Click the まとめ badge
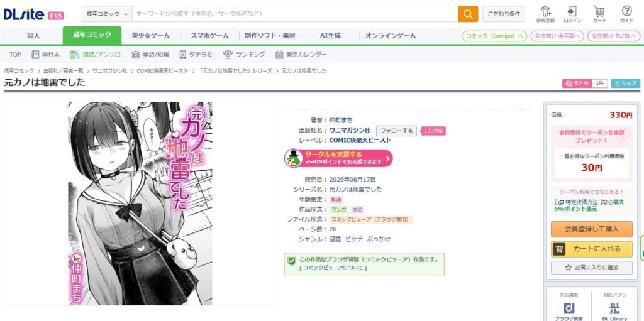Viewport: 644px width, 321px height. [x=577, y=84]
